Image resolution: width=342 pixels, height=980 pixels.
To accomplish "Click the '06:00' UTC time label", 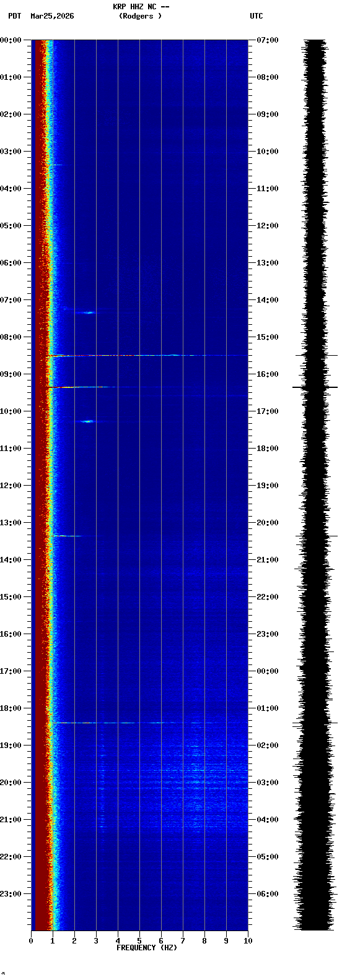I will [x=268, y=894].
